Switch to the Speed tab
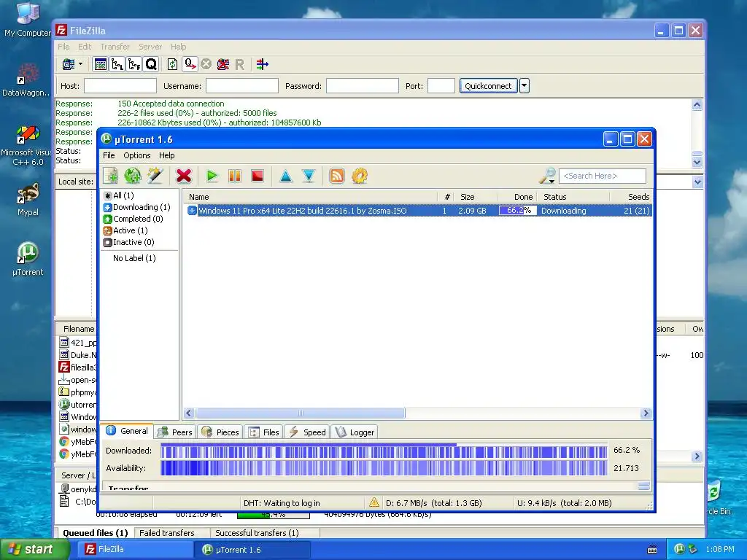 (x=307, y=432)
